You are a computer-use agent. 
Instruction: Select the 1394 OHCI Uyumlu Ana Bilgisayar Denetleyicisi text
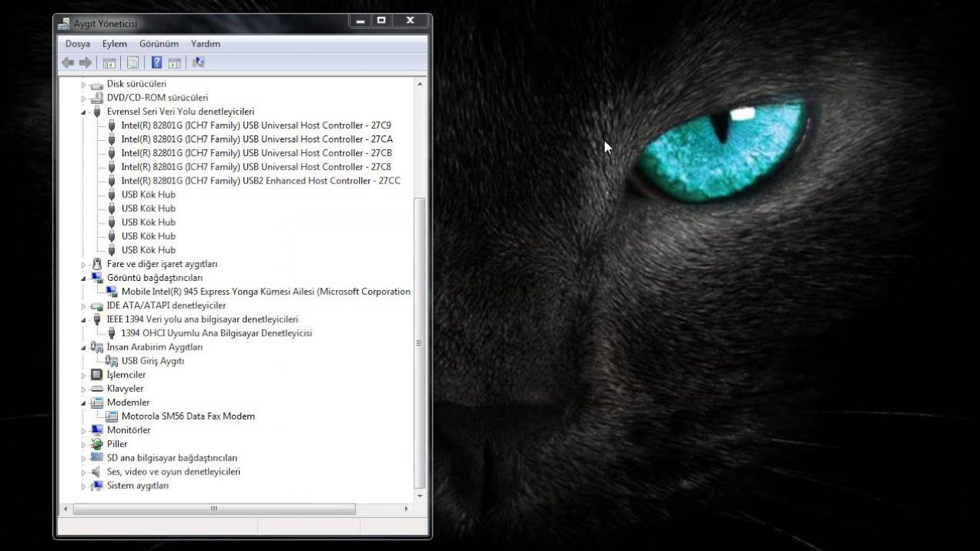pyautogui.click(x=217, y=333)
